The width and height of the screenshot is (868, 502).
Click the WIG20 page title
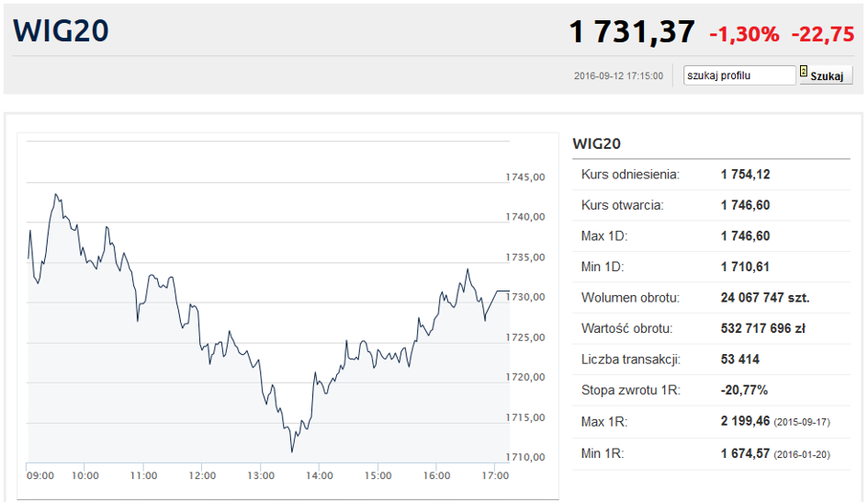click(61, 30)
